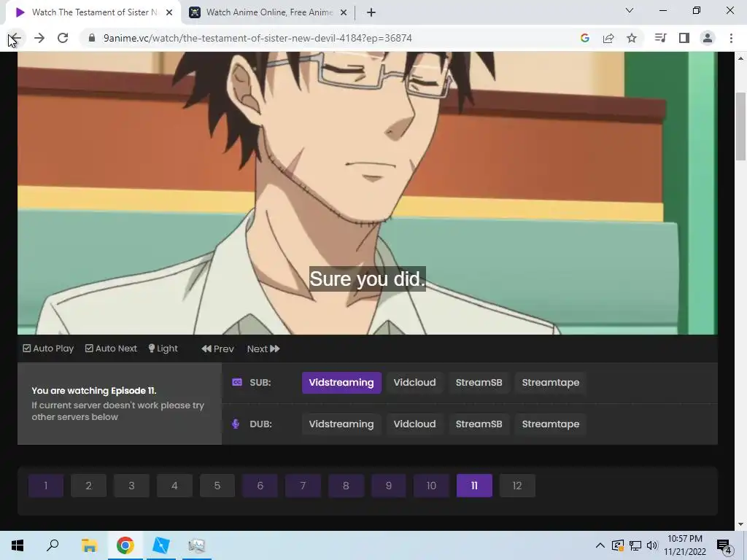Select The Testament of Sister tab
The width and height of the screenshot is (747, 560).
coord(93,12)
